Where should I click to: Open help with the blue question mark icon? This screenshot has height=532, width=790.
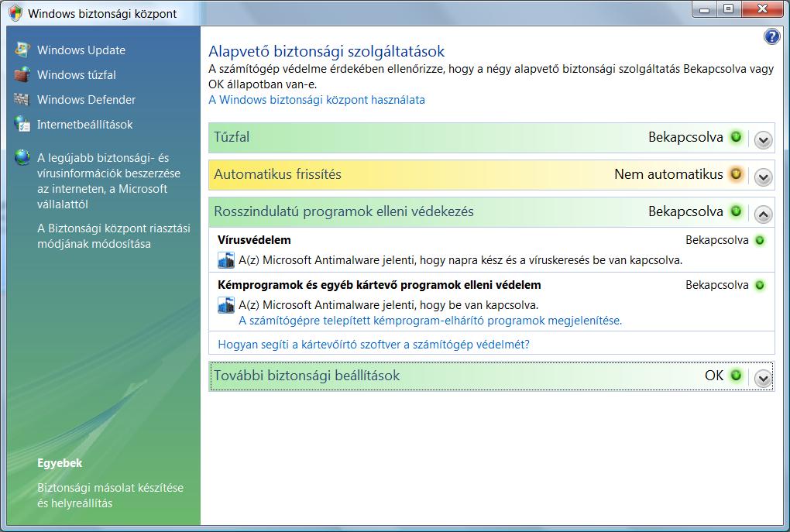coord(771,37)
